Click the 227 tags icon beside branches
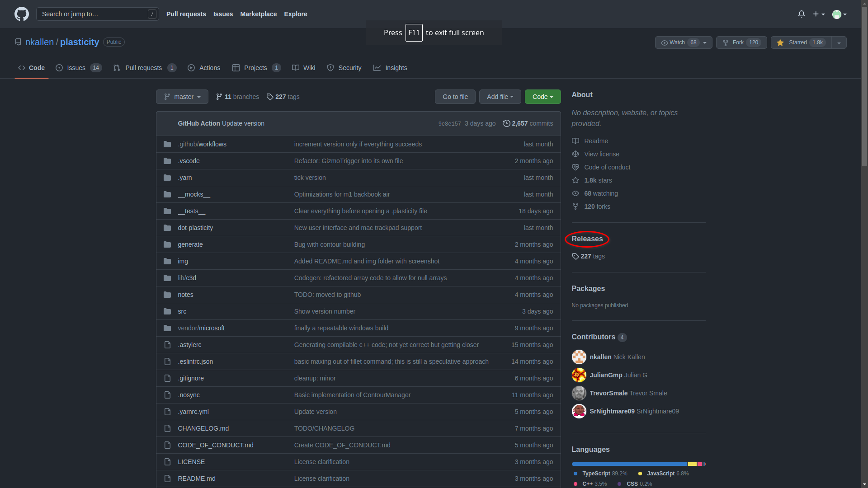The width and height of the screenshot is (868, 488). point(270,97)
